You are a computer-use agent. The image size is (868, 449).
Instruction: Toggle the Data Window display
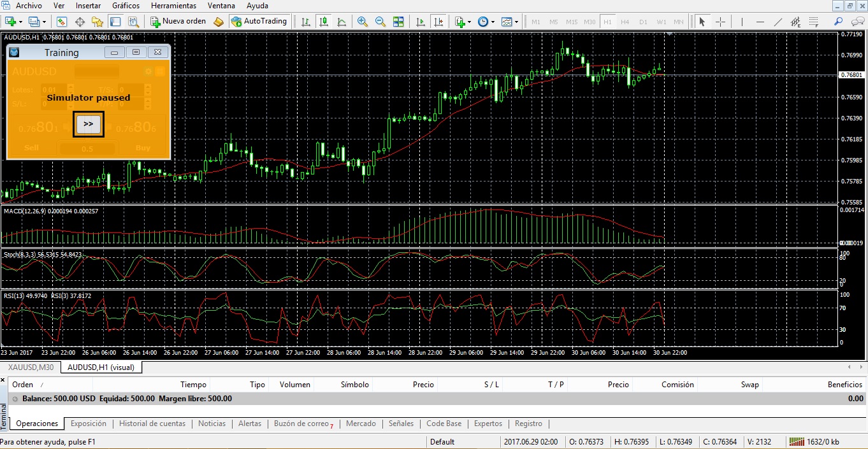pos(79,21)
